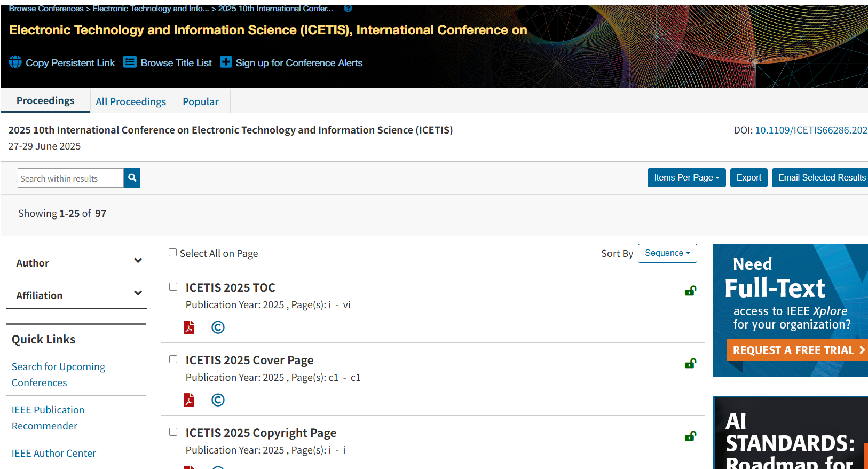Click open access lock for Cover Page

point(690,363)
